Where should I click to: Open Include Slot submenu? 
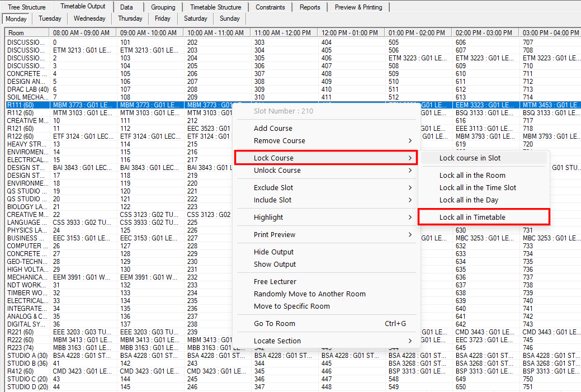tap(326, 200)
